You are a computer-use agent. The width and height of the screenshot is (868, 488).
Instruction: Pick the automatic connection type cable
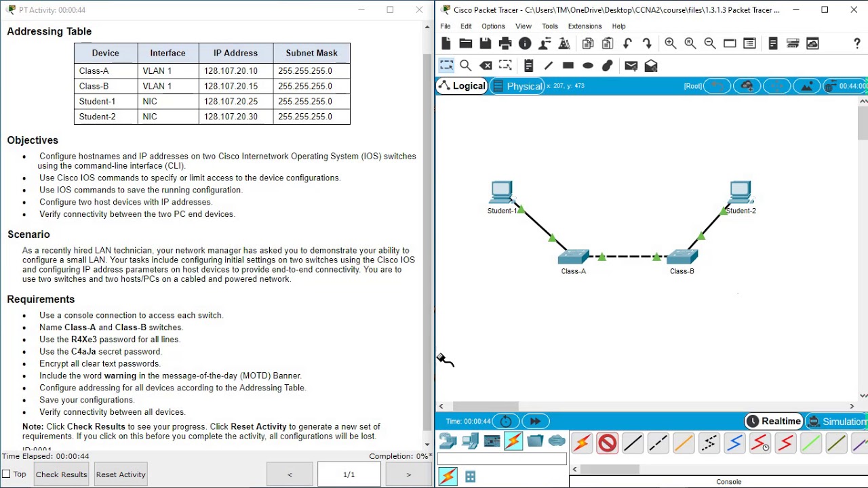582,443
